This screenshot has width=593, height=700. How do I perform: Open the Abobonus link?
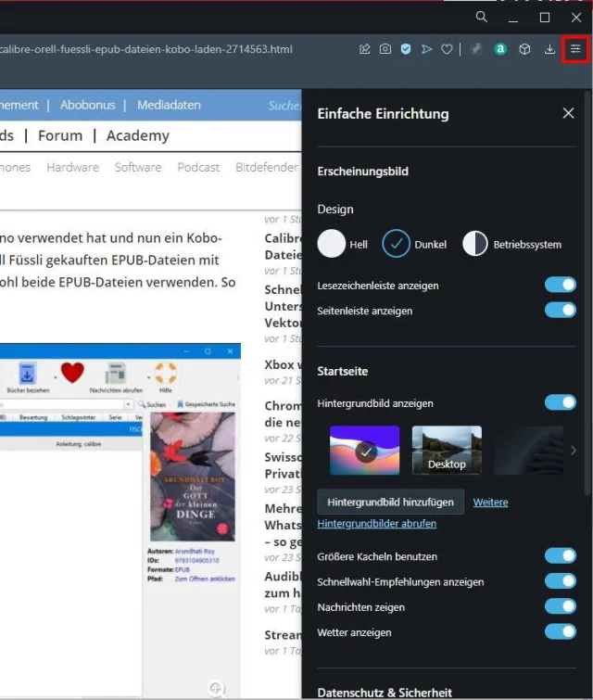coord(88,105)
